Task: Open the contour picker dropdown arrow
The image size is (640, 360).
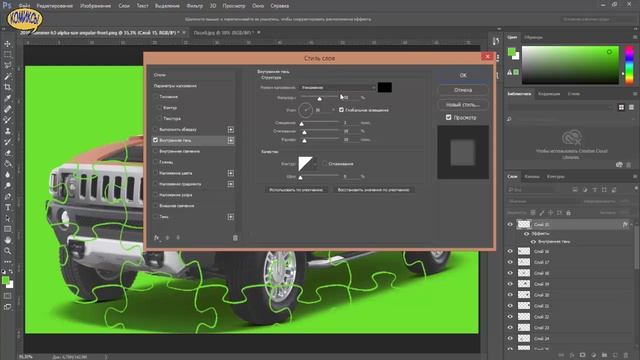Action: [316, 164]
